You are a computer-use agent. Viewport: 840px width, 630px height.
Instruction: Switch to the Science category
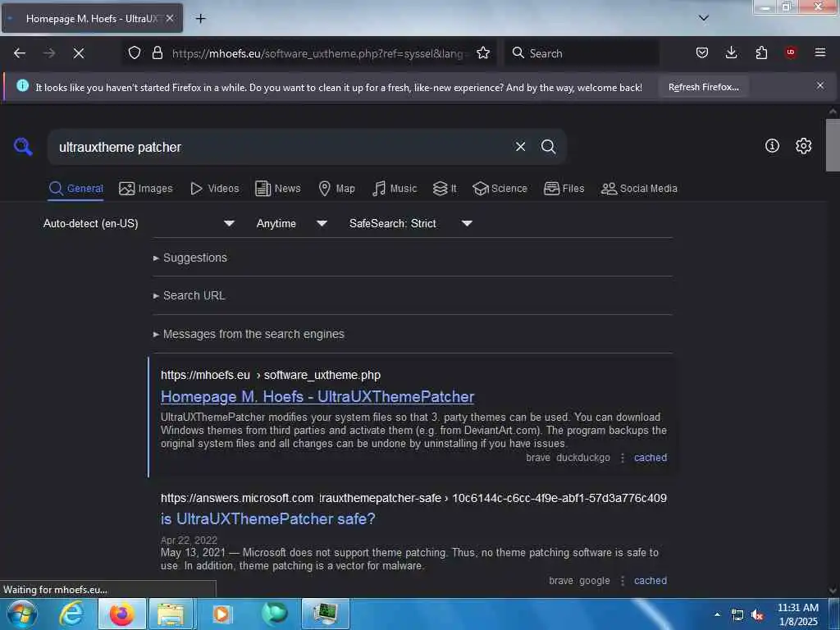(500, 189)
